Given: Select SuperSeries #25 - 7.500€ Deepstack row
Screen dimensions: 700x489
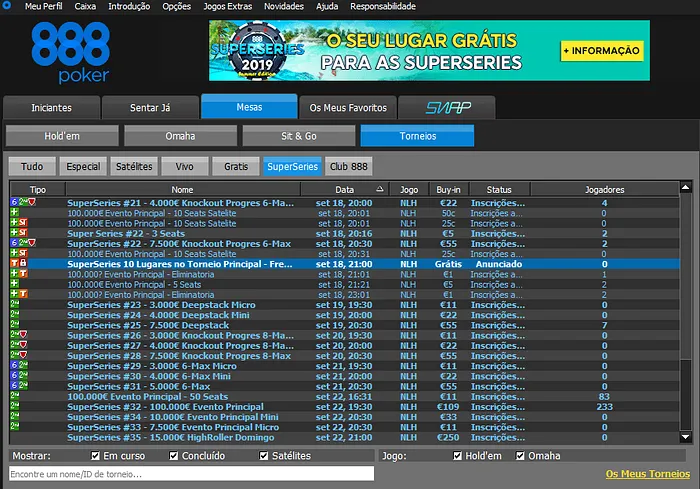Looking at the screenshot, I should click(345, 325).
